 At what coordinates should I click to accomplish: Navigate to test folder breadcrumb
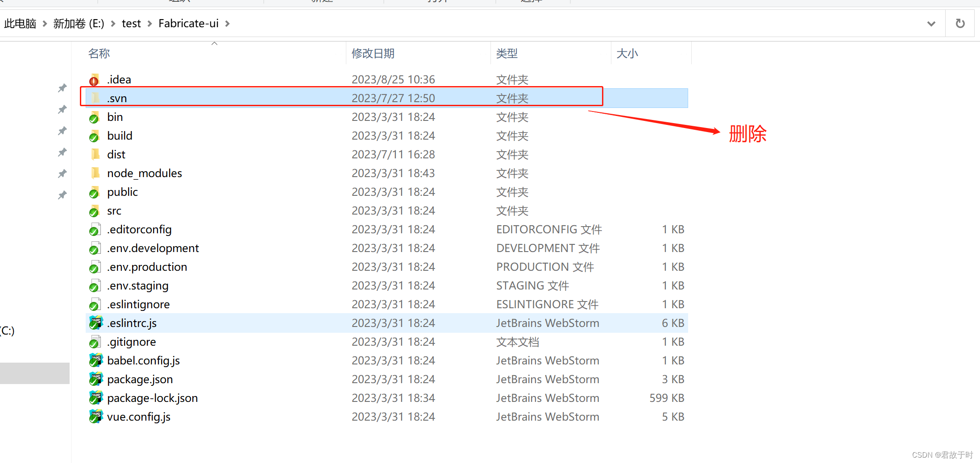[x=131, y=24]
